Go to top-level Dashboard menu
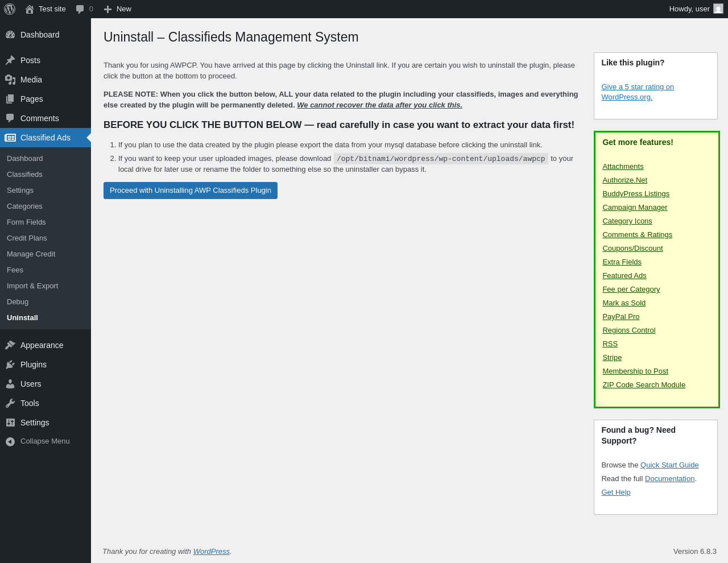This screenshot has height=563, width=728. pyautogui.click(x=45, y=35)
